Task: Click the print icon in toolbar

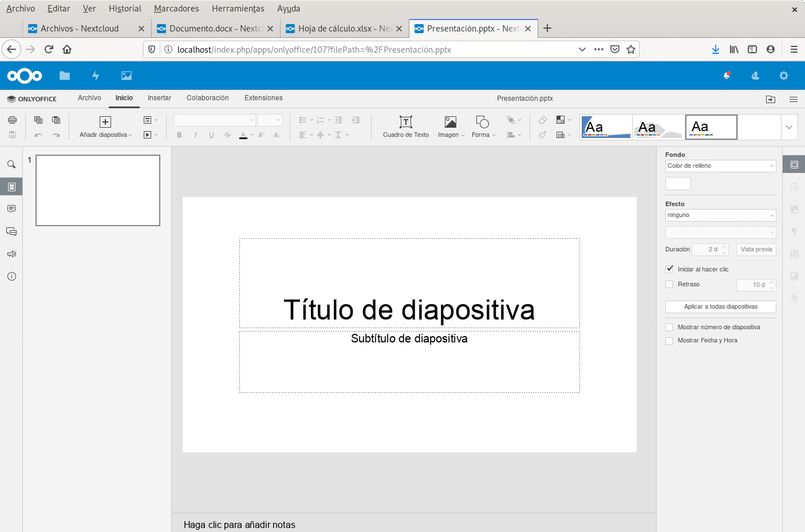Action: click(12, 120)
